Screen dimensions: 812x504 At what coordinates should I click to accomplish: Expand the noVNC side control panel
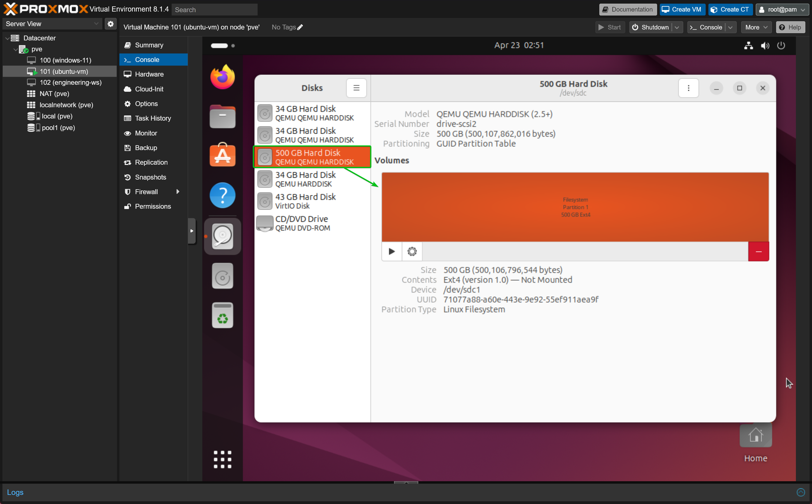[192, 231]
